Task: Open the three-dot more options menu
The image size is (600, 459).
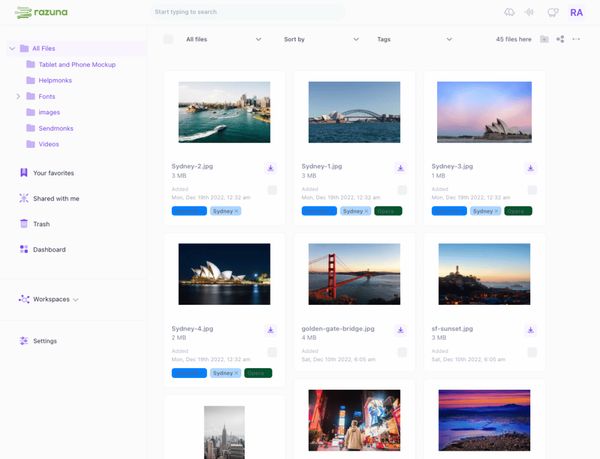Action: (x=576, y=39)
